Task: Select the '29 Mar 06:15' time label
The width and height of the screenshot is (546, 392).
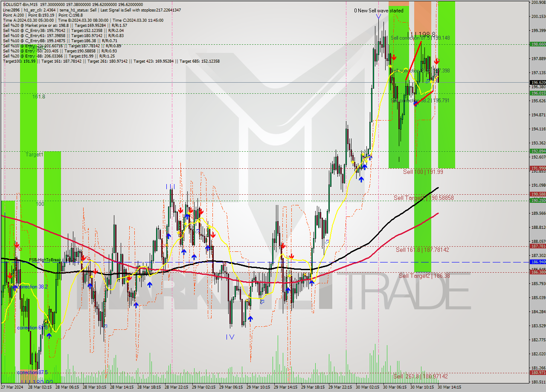Action: [x=231, y=388]
